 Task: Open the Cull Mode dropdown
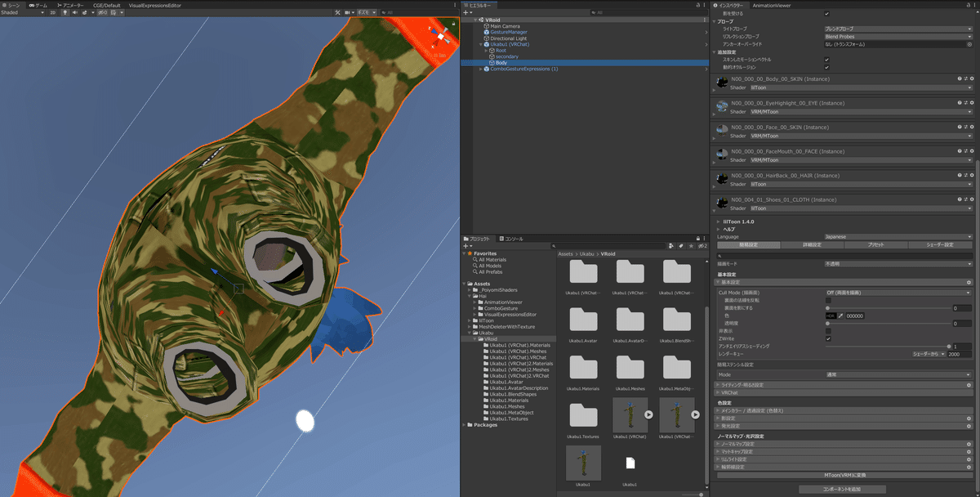[x=898, y=292]
